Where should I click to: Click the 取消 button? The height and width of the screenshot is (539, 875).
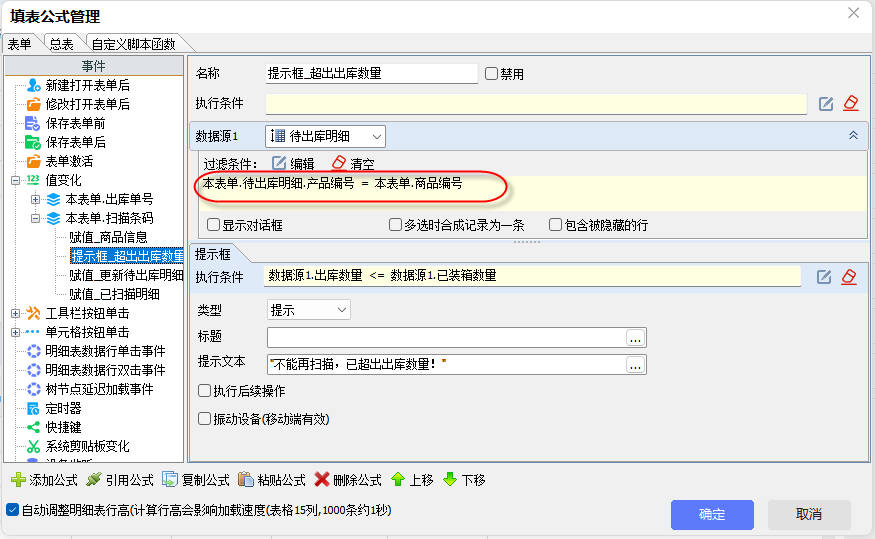[808, 514]
